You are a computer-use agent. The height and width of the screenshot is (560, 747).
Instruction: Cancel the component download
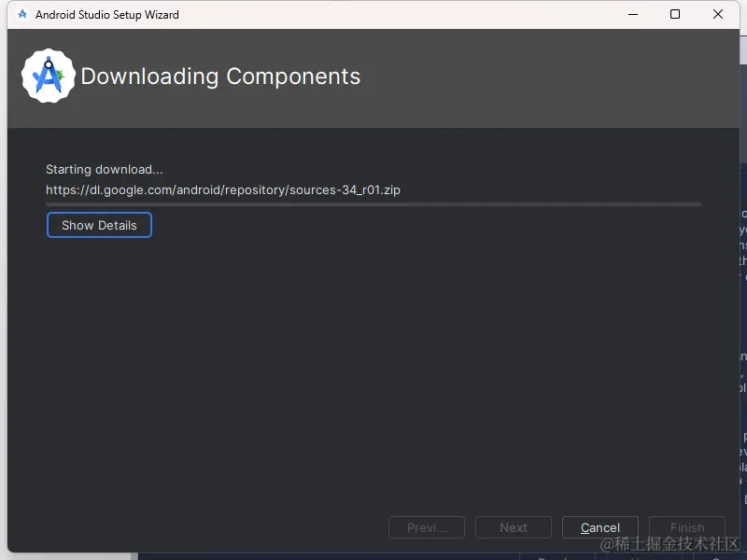pyautogui.click(x=599, y=527)
